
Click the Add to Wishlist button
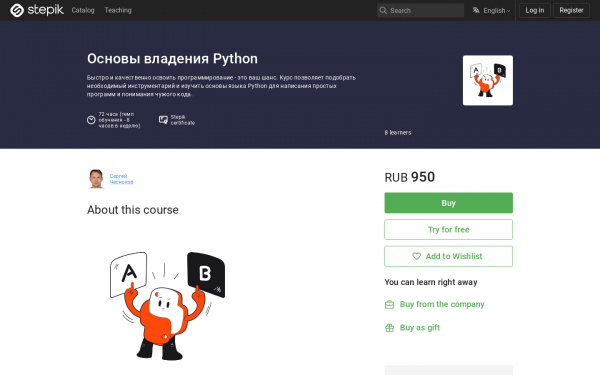[x=448, y=256]
